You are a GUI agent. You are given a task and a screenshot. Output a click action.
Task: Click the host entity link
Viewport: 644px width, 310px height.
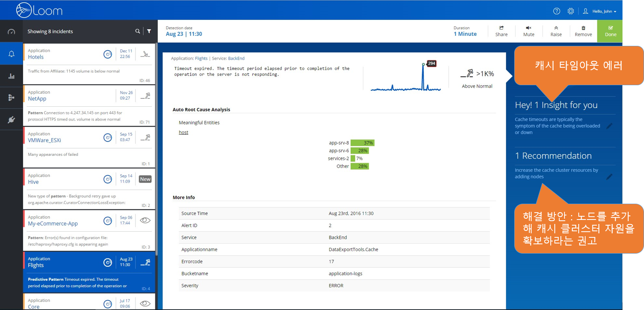click(183, 132)
